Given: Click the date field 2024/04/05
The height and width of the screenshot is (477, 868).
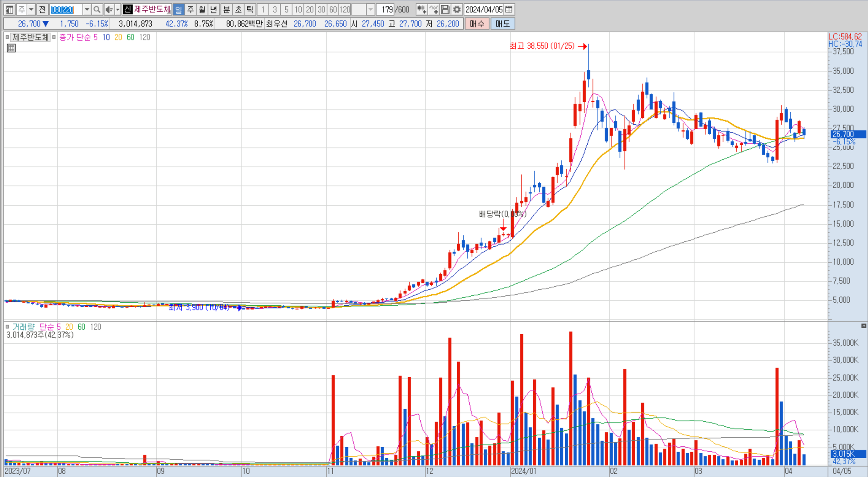Looking at the screenshot, I should 484,9.
